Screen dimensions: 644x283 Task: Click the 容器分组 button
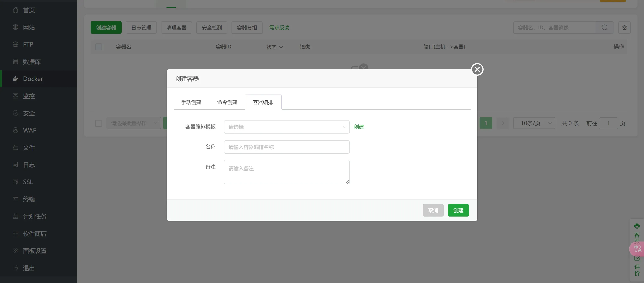(x=247, y=27)
